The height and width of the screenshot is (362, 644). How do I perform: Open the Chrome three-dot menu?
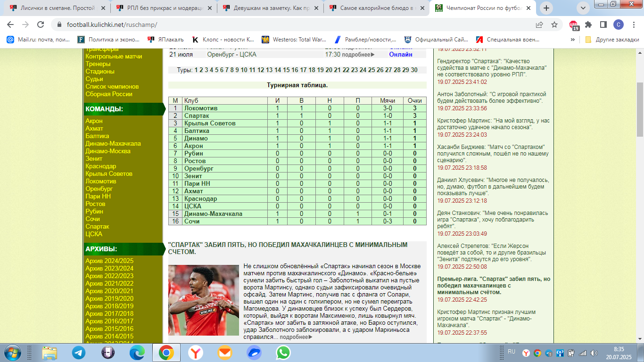click(x=633, y=25)
